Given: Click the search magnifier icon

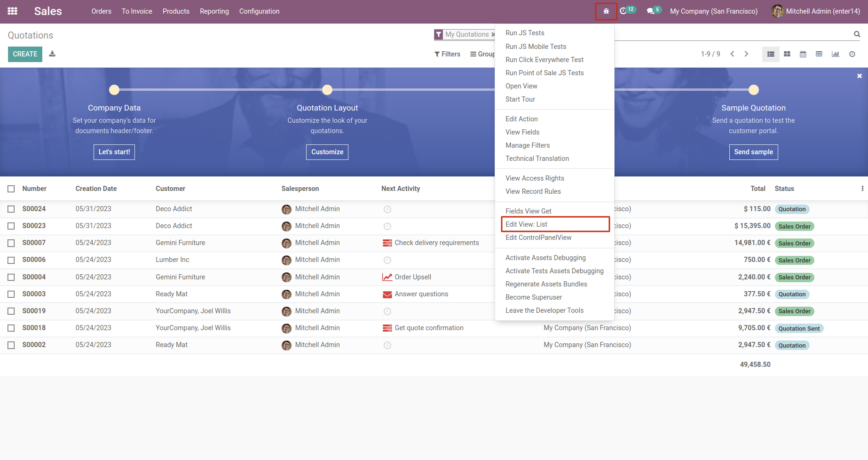Looking at the screenshot, I should pyautogui.click(x=857, y=34).
